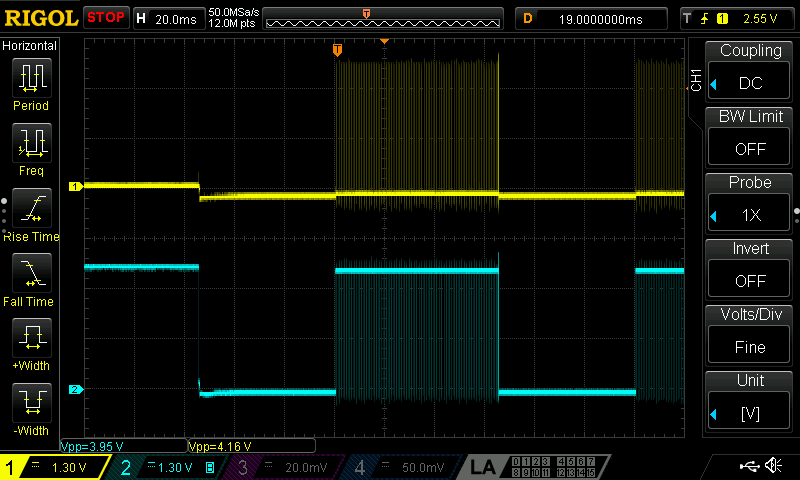
Task: Click the waveform memory overview bar
Action: coord(383,19)
